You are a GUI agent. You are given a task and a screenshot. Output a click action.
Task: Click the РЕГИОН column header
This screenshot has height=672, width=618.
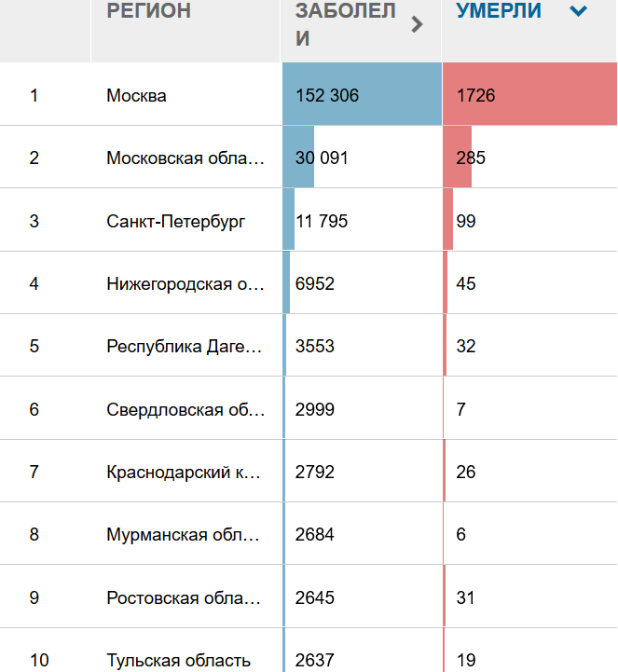tap(149, 10)
